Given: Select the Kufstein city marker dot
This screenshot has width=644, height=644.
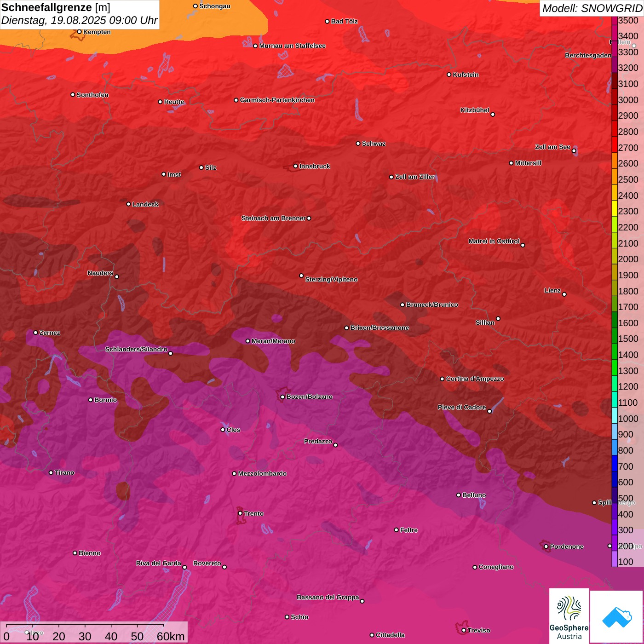Looking at the screenshot, I should point(449,75).
